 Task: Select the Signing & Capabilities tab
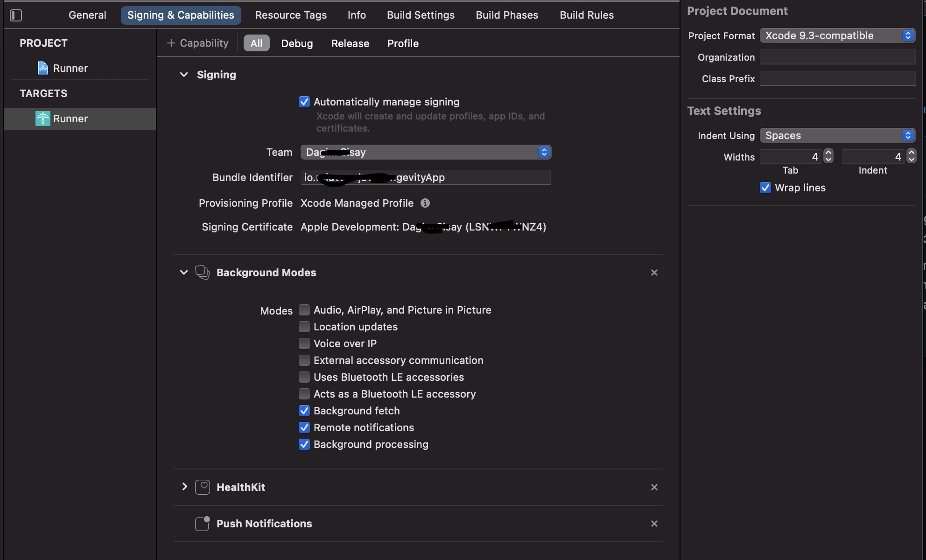click(x=181, y=15)
